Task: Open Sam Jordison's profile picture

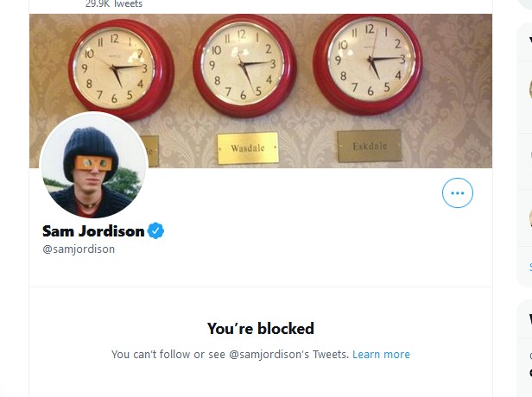Action: pos(93,165)
